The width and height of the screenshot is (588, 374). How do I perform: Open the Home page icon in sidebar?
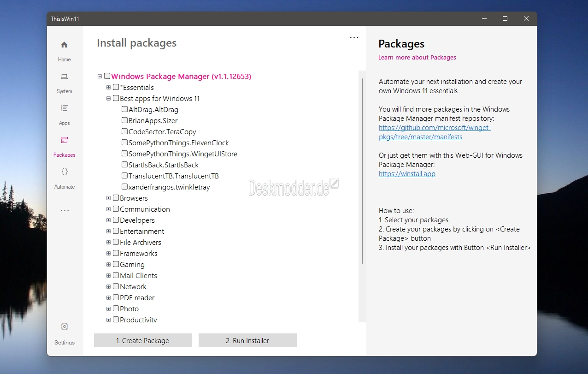pos(65,45)
